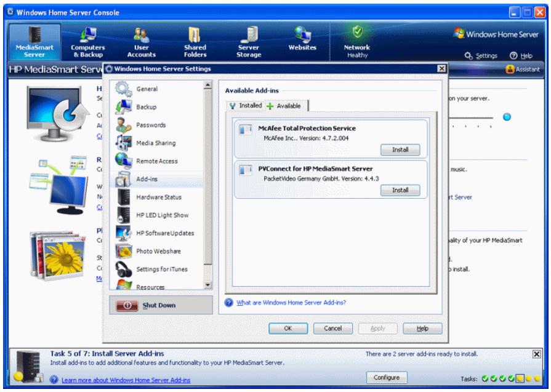Click OK in settings dialog
Screen dimensions: 551x392
coord(288,329)
